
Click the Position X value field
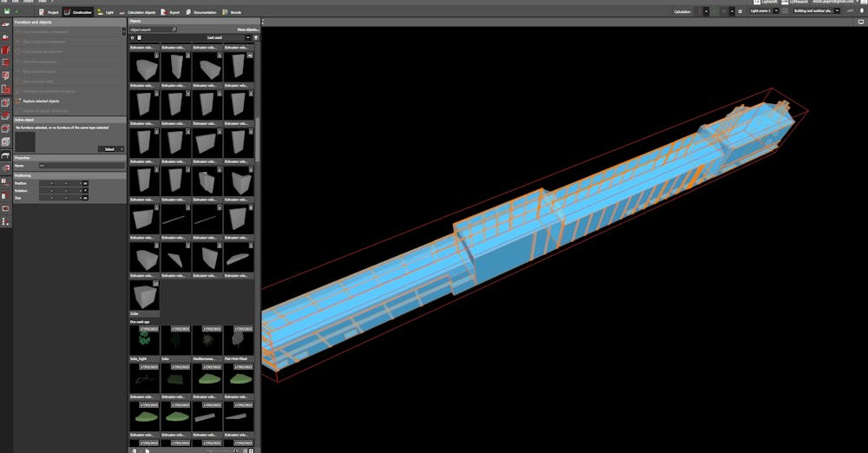(x=46, y=183)
